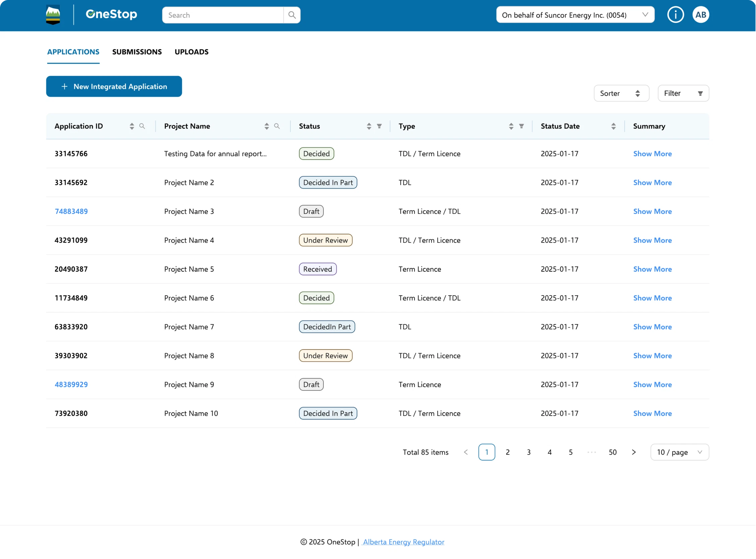Image resolution: width=756 pixels, height=559 pixels.
Task: Click into the Search input field
Action: tap(223, 15)
